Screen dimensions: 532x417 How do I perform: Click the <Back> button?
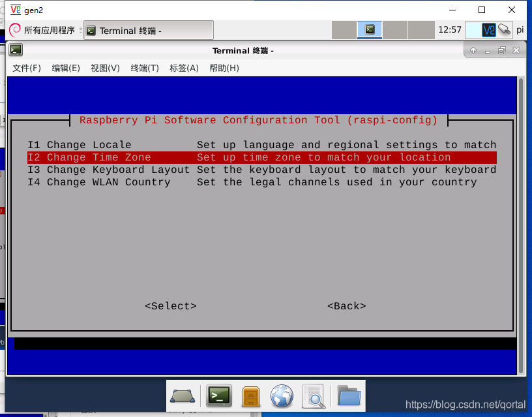pyautogui.click(x=347, y=306)
